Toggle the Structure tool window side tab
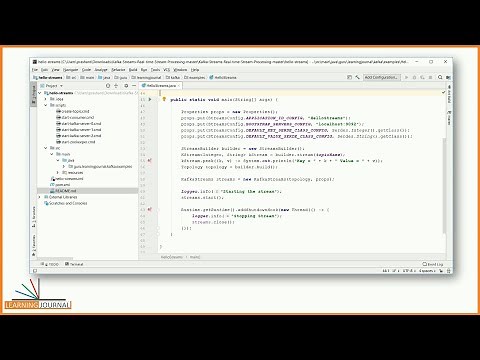 (34, 217)
